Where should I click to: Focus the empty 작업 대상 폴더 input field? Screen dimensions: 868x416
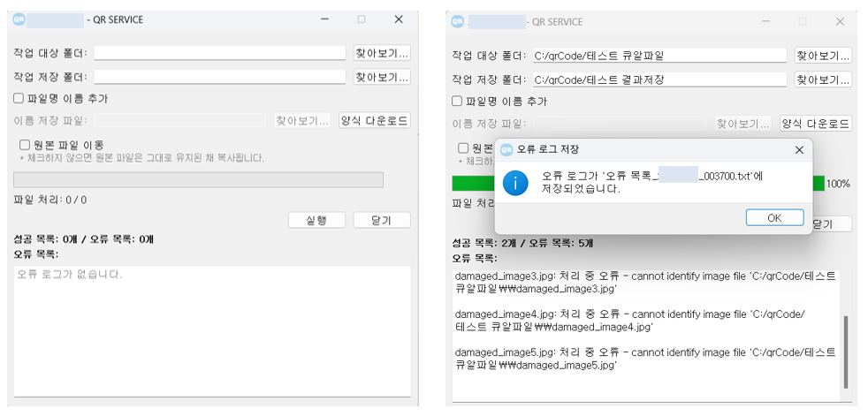tap(219, 53)
